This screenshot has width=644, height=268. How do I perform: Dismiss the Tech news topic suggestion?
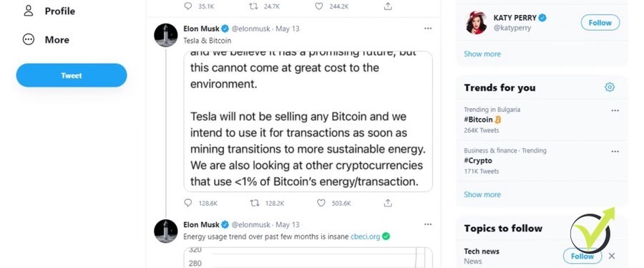point(612,256)
